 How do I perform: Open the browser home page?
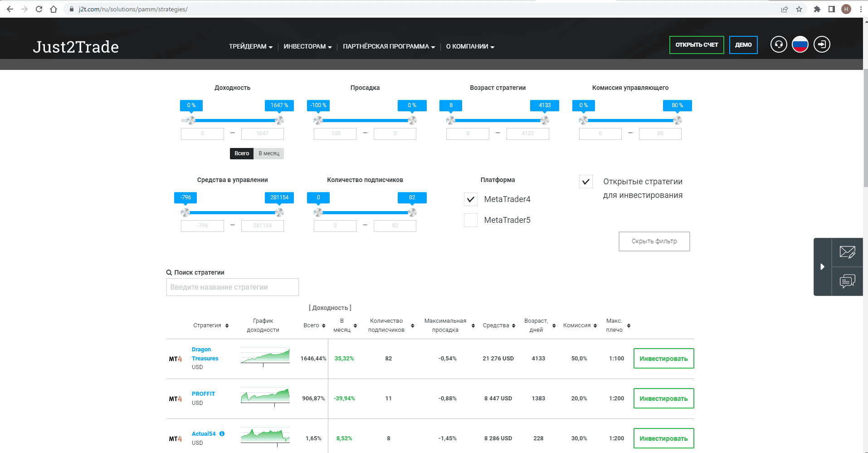(54, 9)
